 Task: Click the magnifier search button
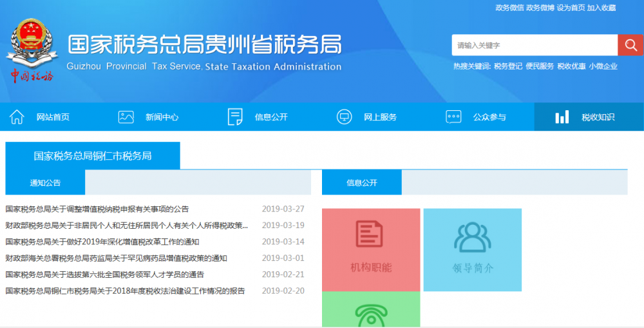(630, 45)
